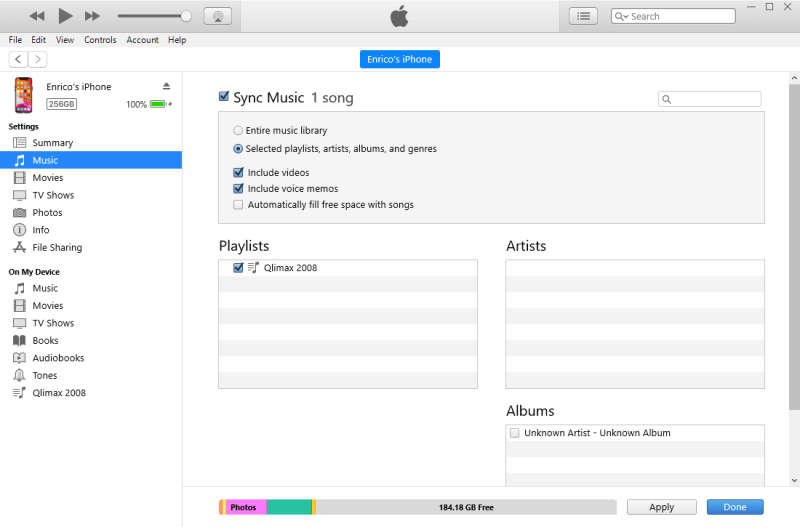
Task: Open the Help menu
Action: tap(177, 40)
